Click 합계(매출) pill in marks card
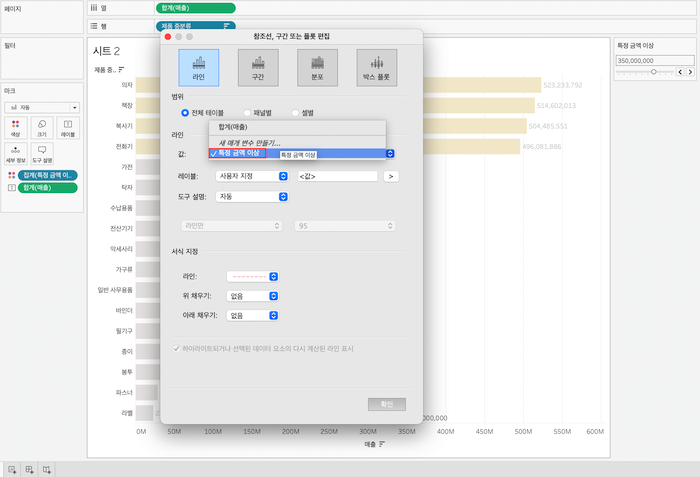The image size is (700, 477). [x=48, y=188]
